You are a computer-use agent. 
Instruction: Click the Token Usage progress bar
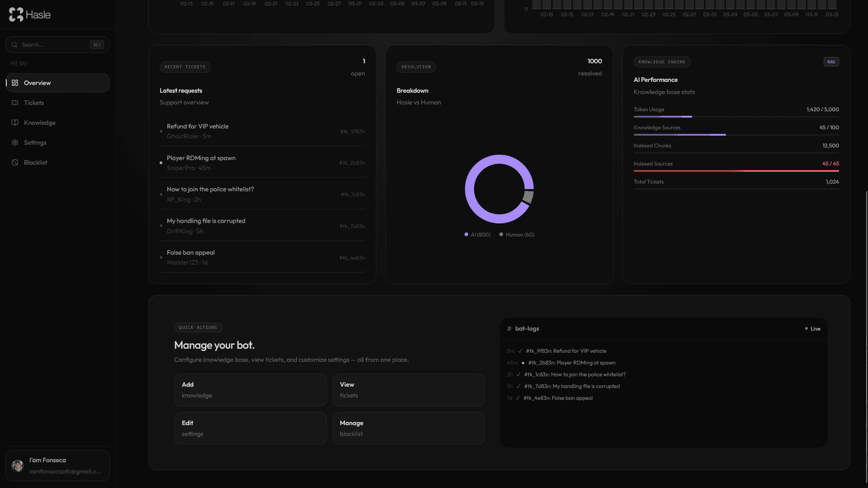click(736, 117)
